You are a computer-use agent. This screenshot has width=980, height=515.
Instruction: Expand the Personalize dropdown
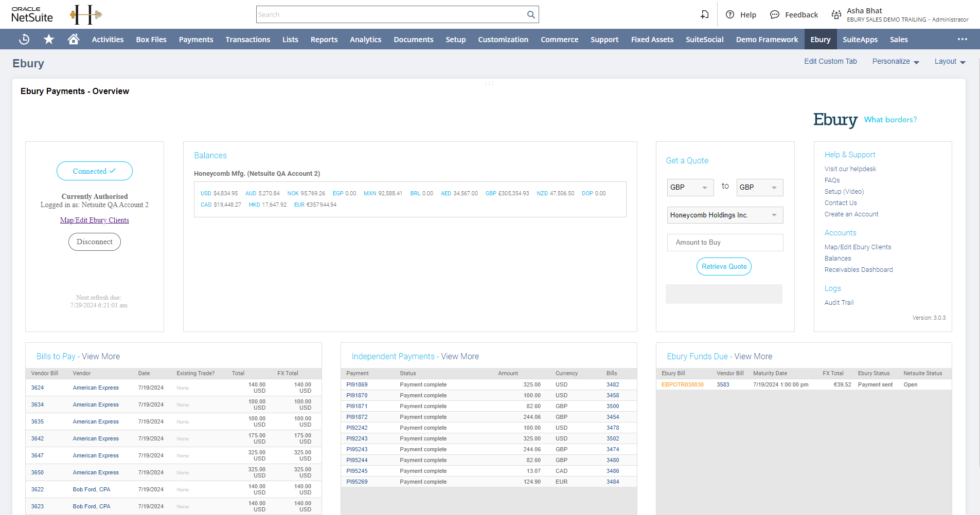click(x=895, y=62)
